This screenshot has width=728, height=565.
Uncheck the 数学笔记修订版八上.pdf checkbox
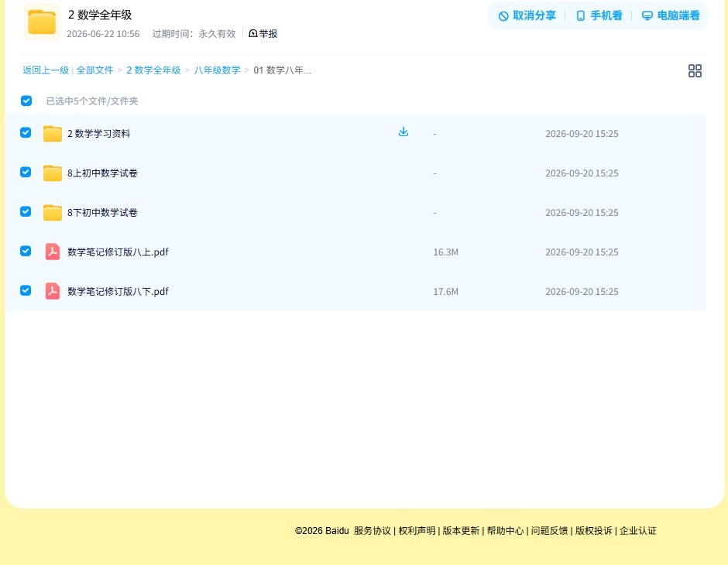coord(26,251)
